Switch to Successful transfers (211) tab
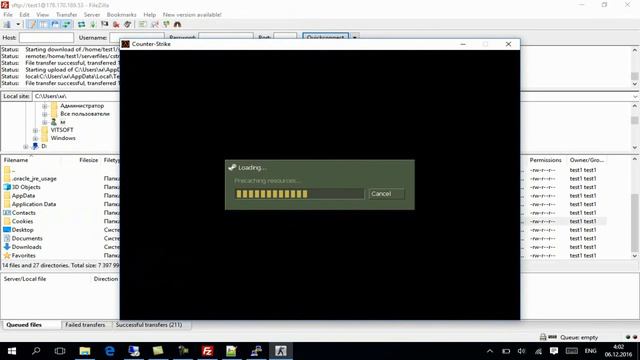This screenshot has height=360, width=640. tap(149, 325)
